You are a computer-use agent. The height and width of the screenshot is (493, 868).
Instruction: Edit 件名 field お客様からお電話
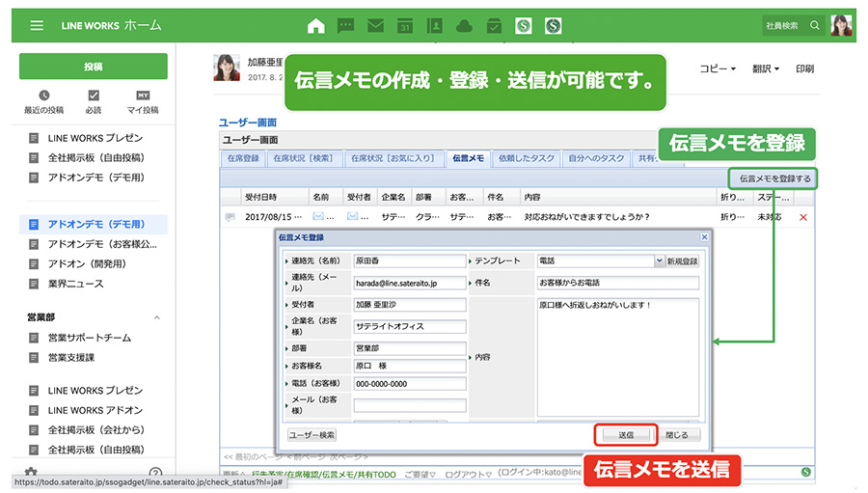[x=618, y=283]
